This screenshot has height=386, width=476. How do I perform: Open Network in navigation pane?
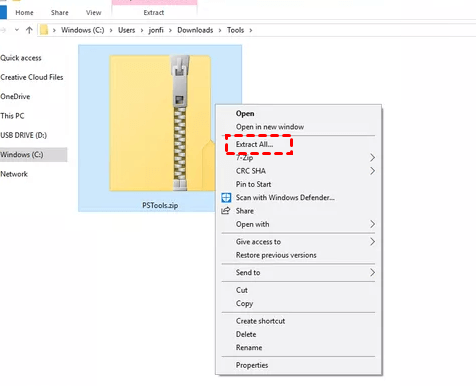point(14,174)
